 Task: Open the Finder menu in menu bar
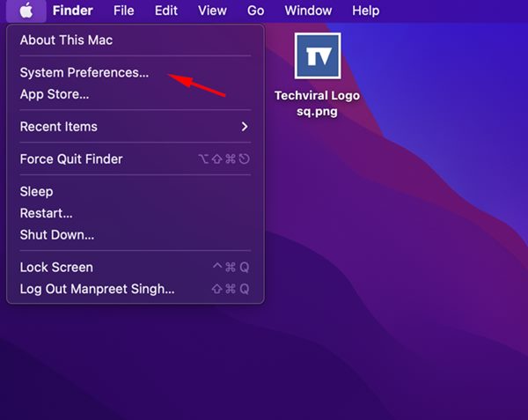click(73, 11)
